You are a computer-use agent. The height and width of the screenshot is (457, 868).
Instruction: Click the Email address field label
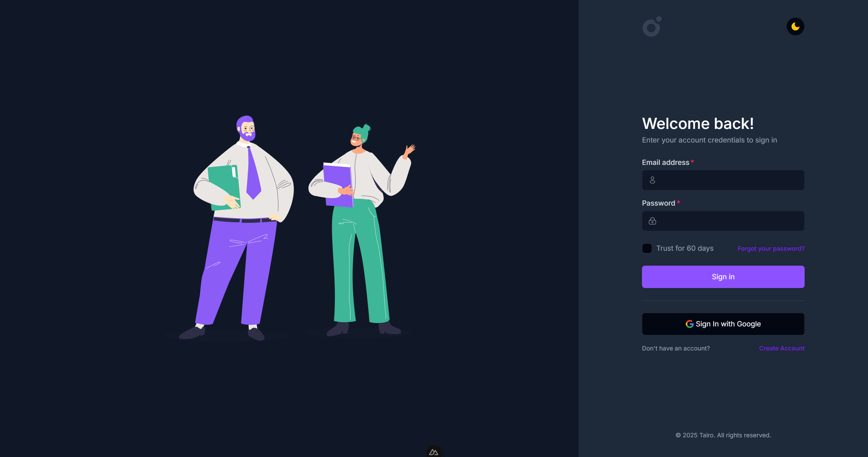665,163
